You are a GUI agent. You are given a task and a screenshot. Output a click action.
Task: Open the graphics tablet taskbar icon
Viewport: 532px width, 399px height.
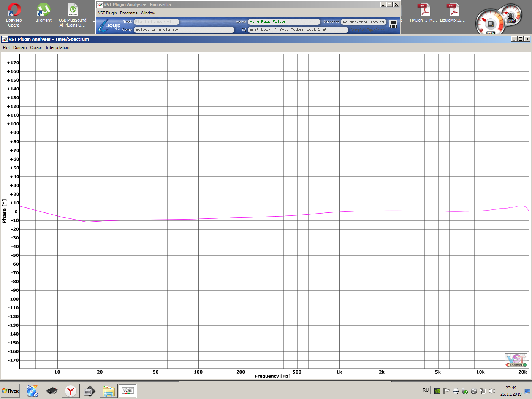pos(52,391)
